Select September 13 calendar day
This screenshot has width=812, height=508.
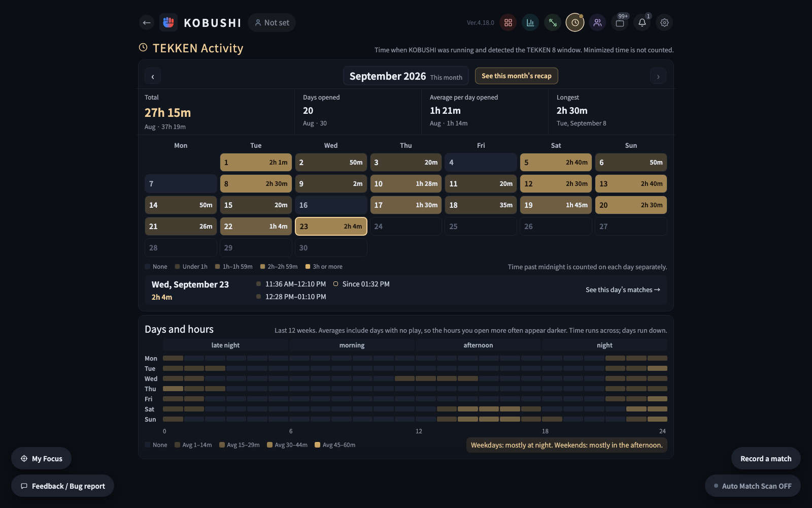[631, 183]
